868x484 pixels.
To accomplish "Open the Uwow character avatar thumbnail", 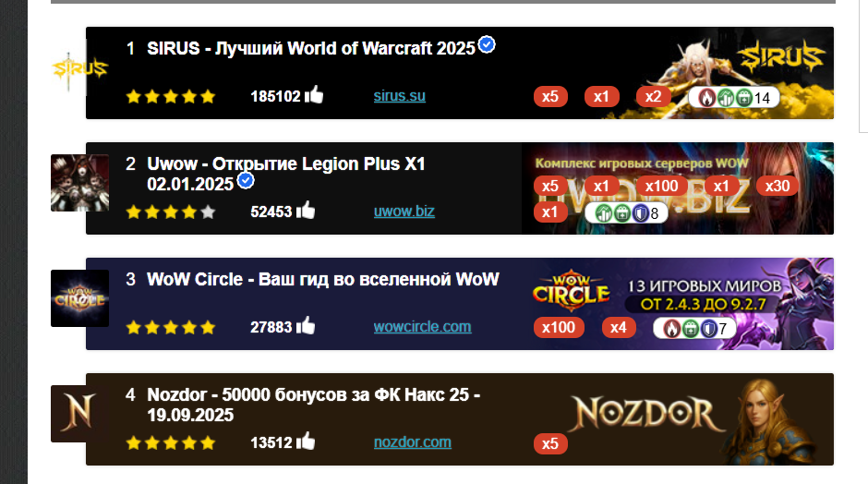I will pyautogui.click(x=79, y=183).
